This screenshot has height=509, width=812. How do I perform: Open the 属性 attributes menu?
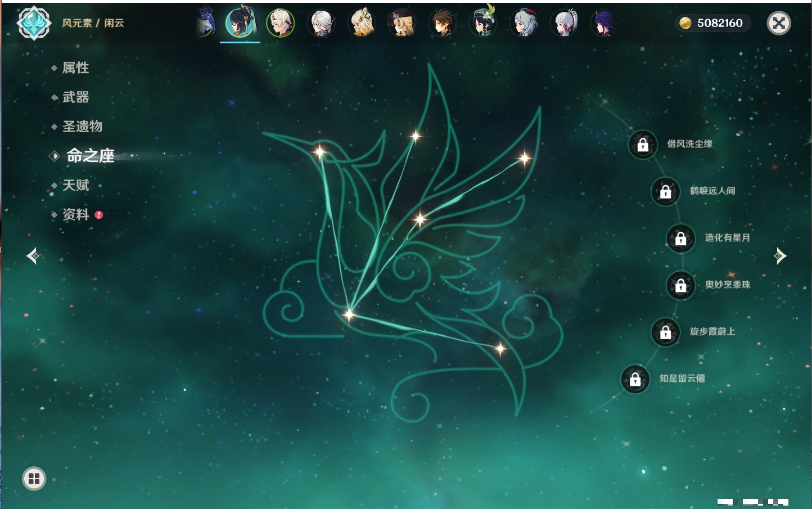point(75,68)
